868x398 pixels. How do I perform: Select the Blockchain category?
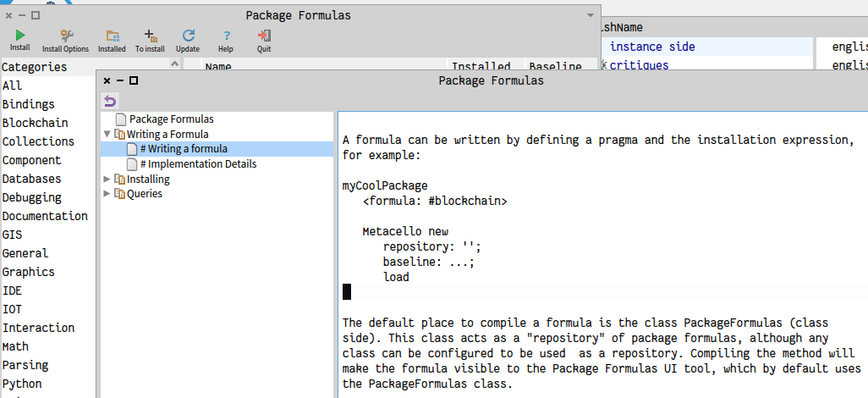pyautogui.click(x=36, y=123)
